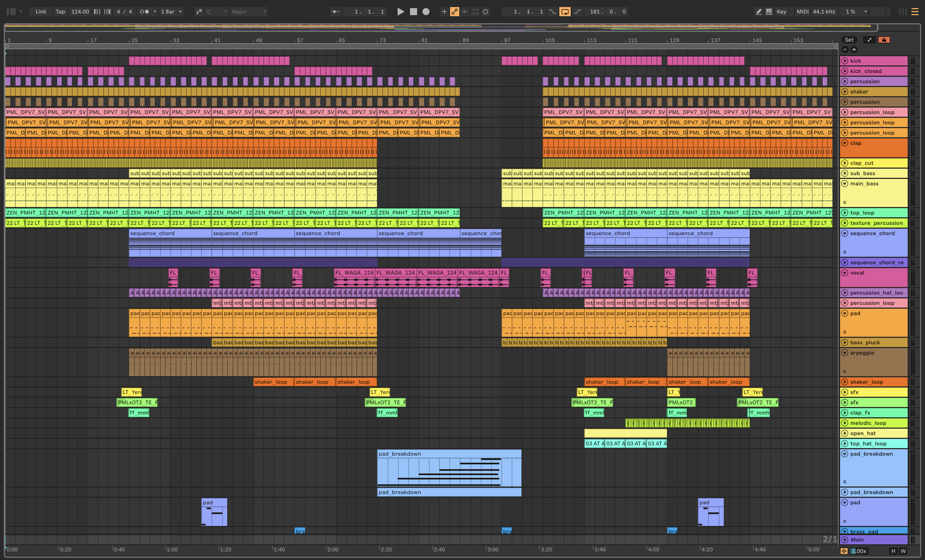Open the Major scale dropdown
The width and height of the screenshot is (925, 560).
[249, 12]
